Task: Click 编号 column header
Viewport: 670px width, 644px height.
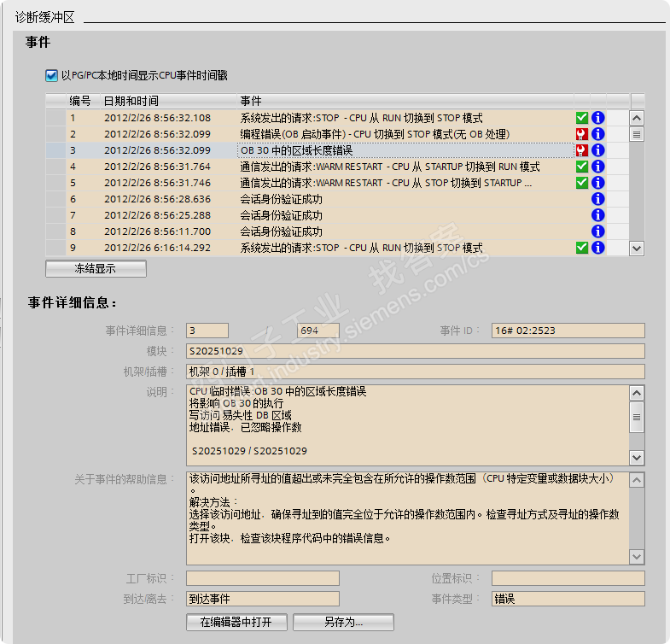Action: tap(83, 101)
